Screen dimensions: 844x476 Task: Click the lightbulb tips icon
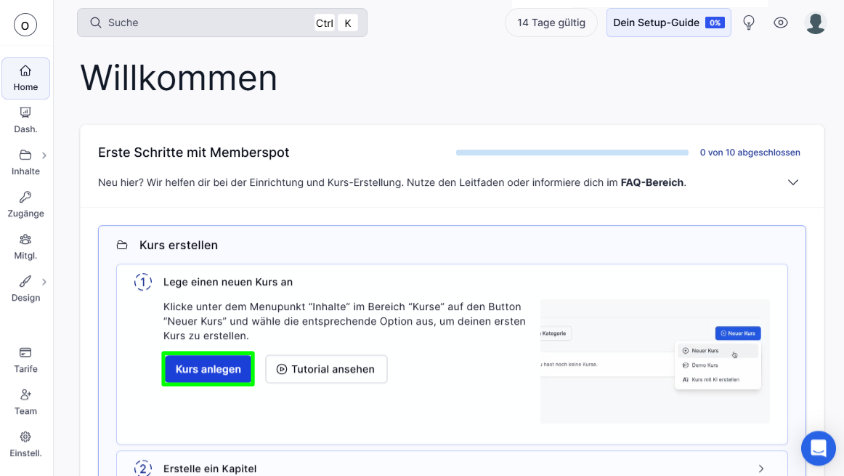(749, 23)
